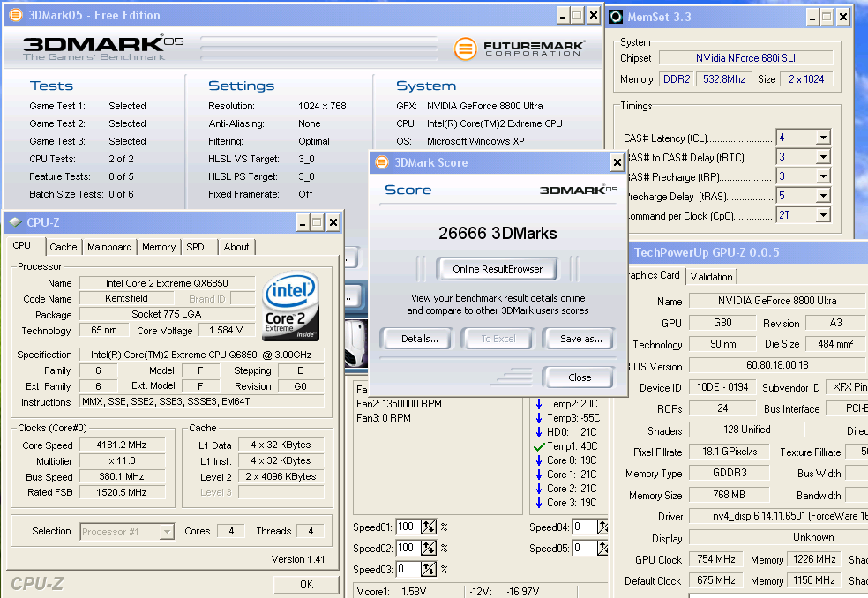Close the 3DMark Score dialog via Close button
The width and height of the screenshot is (868, 598).
click(x=580, y=377)
